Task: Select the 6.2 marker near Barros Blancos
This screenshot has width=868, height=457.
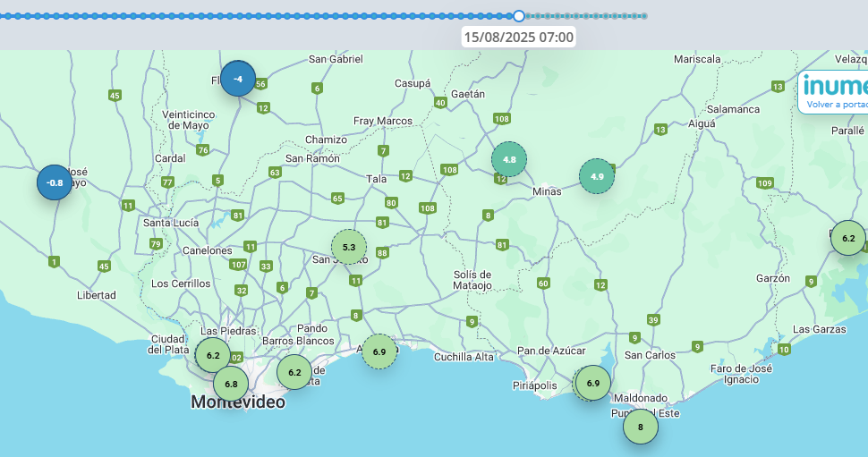Action: pyautogui.click(x=294, y=371)
